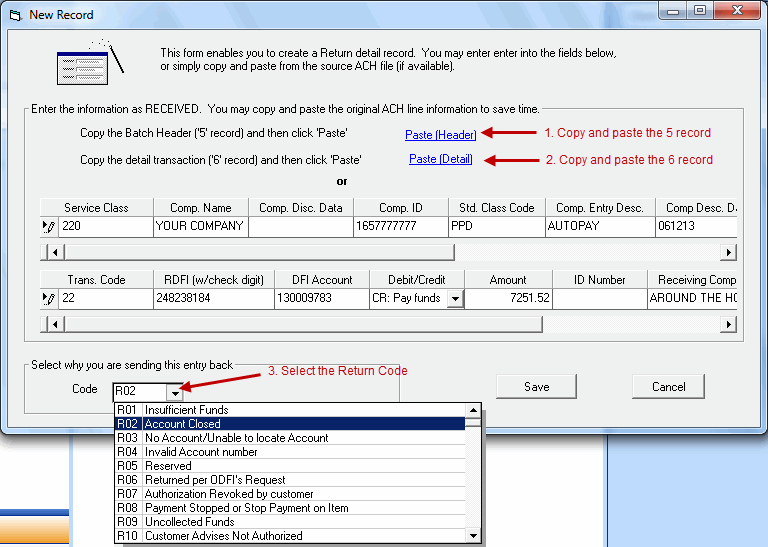This screenshot has width=768, height=547.
Task: Pick R08 Payment Stopped entry
Action: point(290,508)
